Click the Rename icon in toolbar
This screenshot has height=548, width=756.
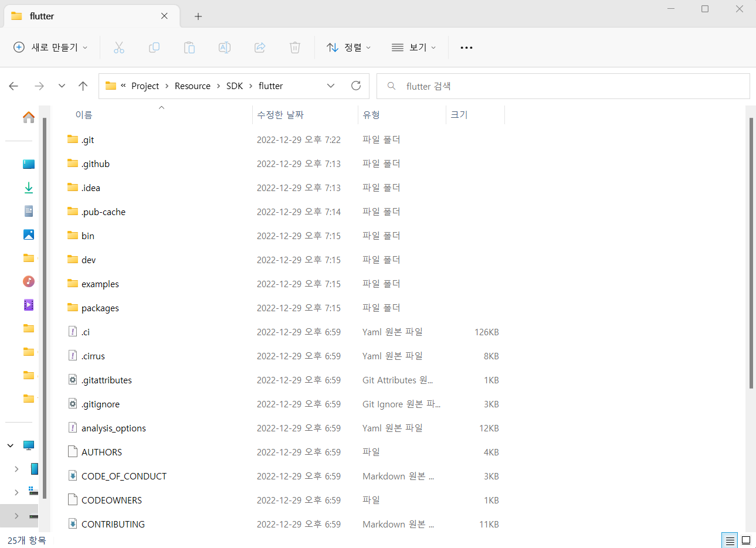tap(225, 47)
